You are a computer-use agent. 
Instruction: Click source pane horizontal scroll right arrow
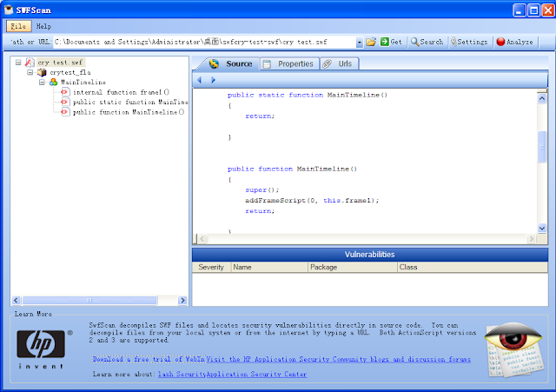(x=531, y=239)
